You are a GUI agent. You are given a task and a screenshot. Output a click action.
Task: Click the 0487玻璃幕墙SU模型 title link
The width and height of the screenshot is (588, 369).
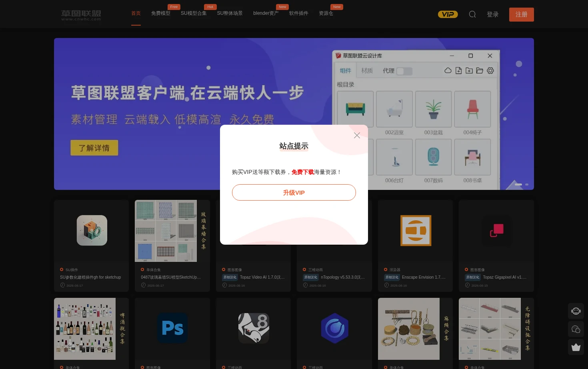[171, 277]
